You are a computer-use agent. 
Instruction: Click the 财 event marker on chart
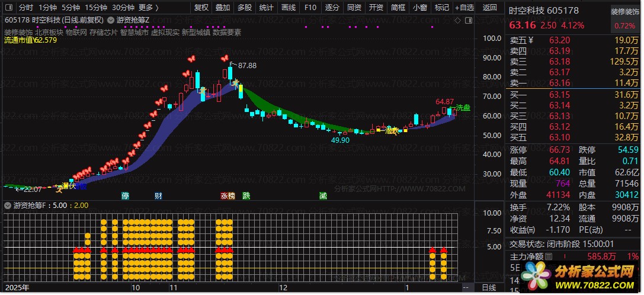pyautogui.click(x=158, y=196)
